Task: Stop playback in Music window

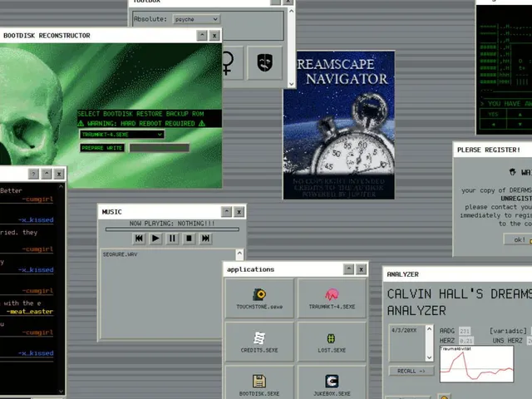Action: (x=189, y=239)
